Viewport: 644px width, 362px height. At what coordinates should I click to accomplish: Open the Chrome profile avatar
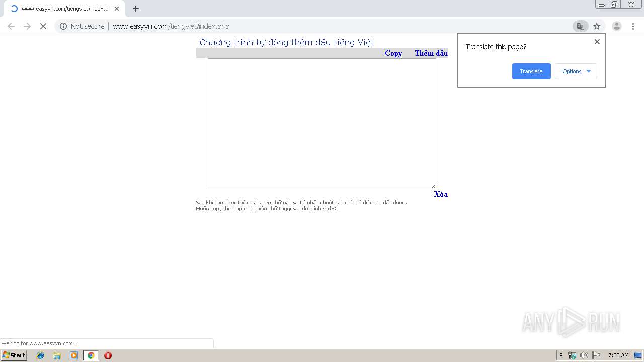tap(616, 26)
